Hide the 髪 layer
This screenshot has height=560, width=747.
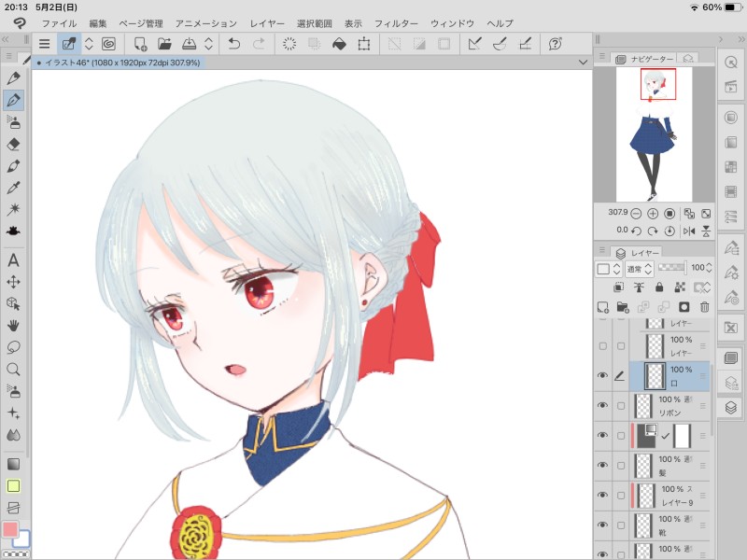pyautogui.click(x=602, y=465)
